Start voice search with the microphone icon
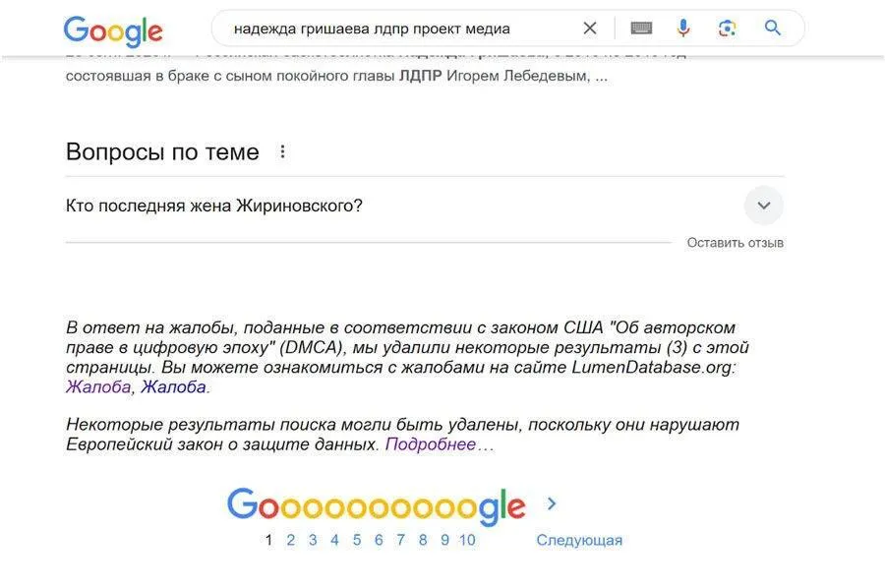Viewport: 885px width, 588px height. point(683,28)
